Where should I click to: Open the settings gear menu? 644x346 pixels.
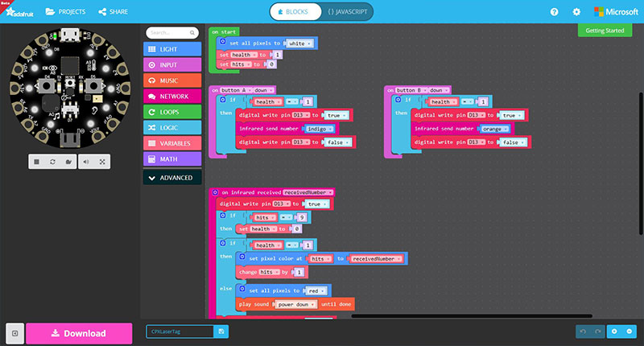click(576, 12)
